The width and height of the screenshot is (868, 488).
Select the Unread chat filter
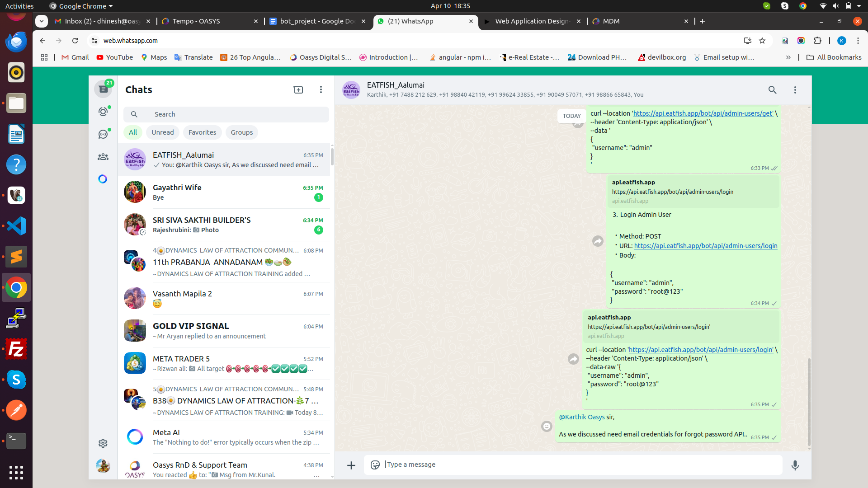coord(163,132)
